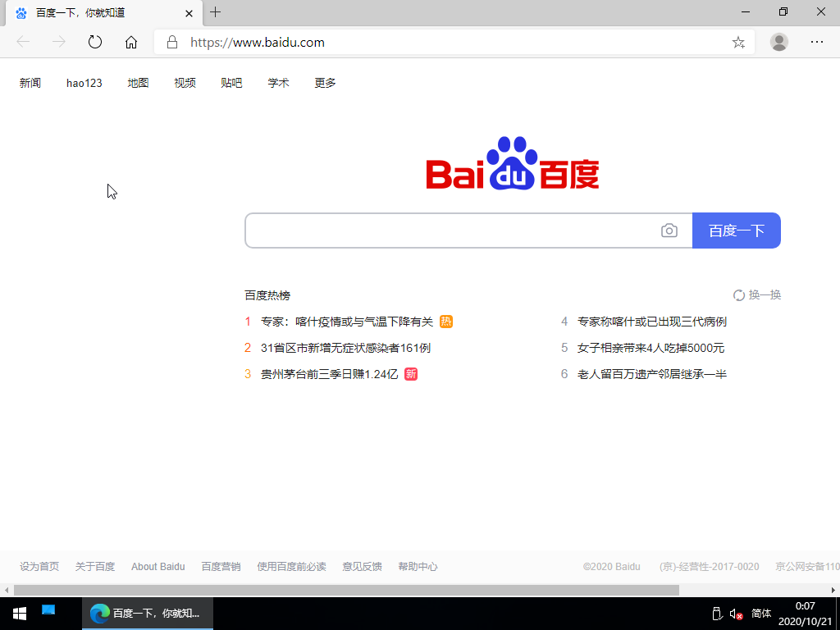Open the taskbar clock and date

click(x=806, y=614)
